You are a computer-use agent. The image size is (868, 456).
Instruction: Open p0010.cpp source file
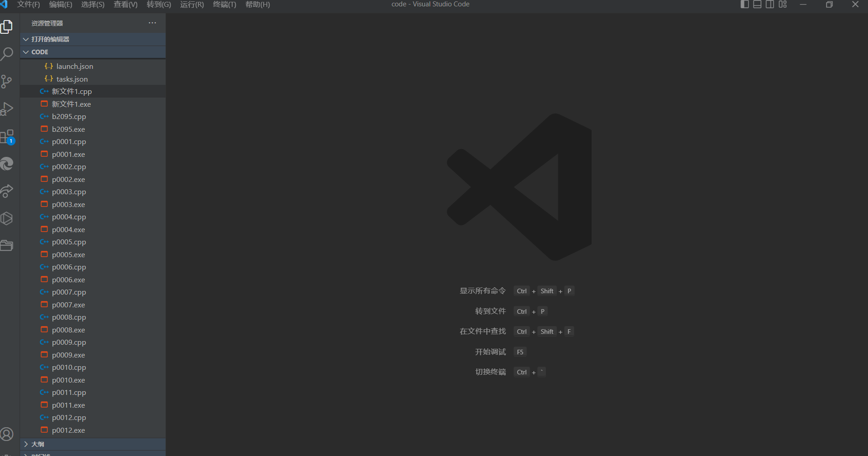coord(93,367)
